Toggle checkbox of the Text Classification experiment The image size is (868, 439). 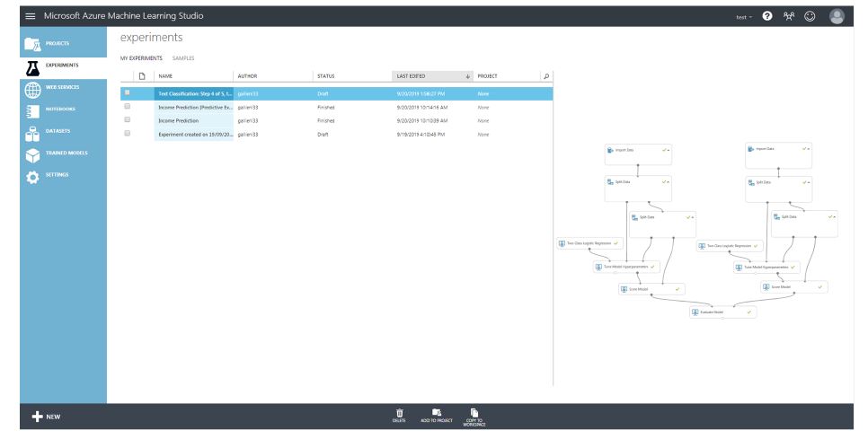128,92
